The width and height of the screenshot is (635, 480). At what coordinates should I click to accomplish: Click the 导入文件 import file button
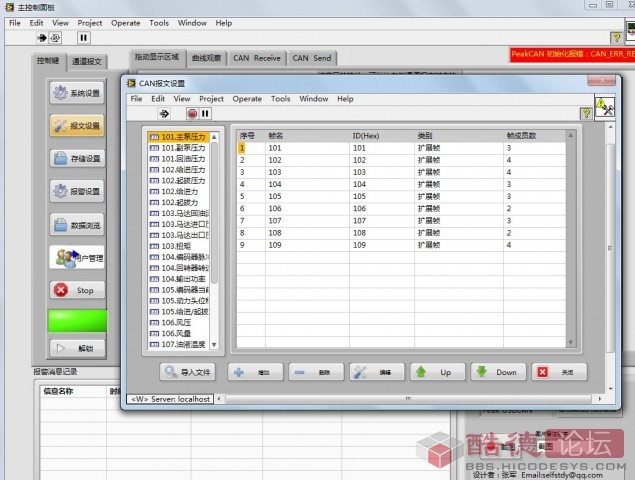click(x=188, y=372)
